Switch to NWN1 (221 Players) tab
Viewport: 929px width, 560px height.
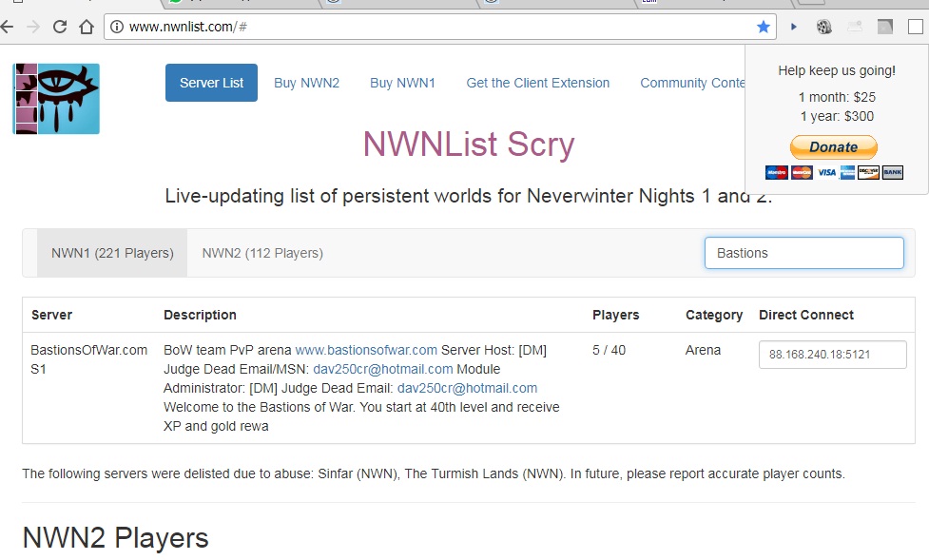(112, 253)
